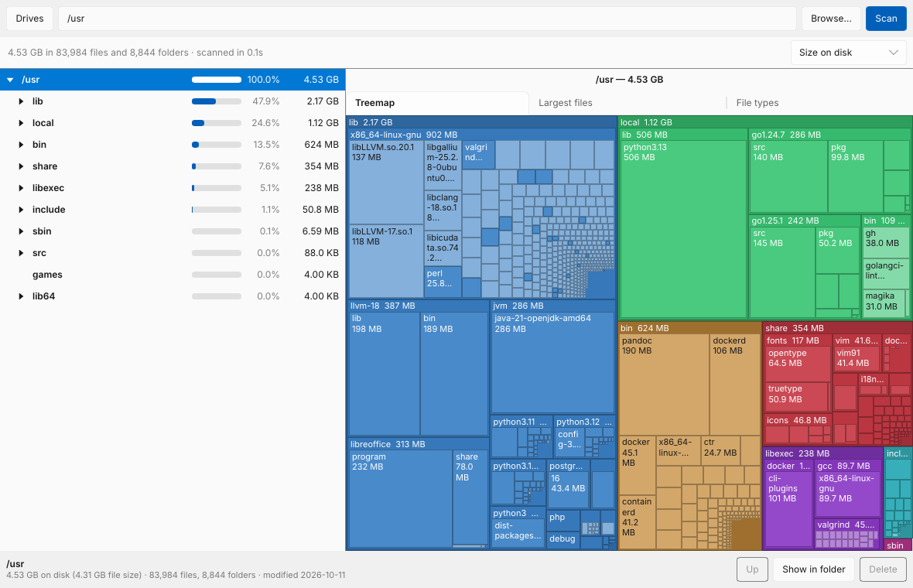This screenshot has width=913, height=588.
Task: Select the containerd 41.2 MB block
Action: [637, 521]
